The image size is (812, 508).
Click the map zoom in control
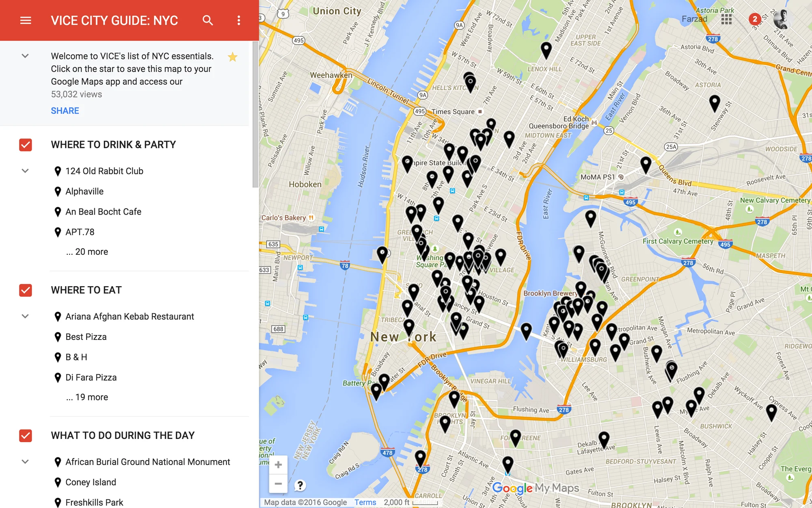click(x=279, y=464)
